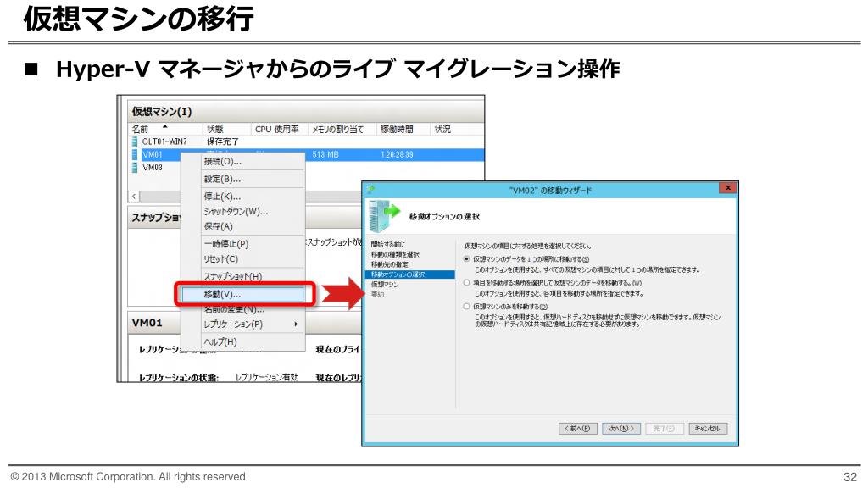Choose 設定(B)... from the context menu
The image size is (868, 488).
point(243,179)
